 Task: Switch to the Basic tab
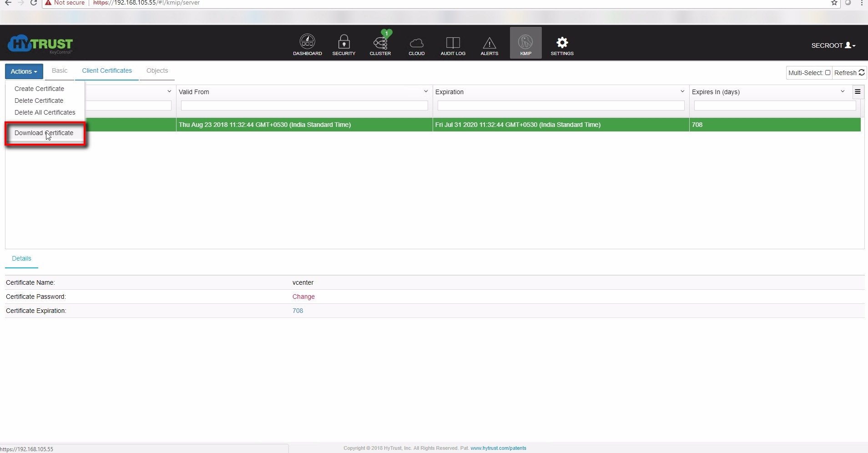pos(60,70)
